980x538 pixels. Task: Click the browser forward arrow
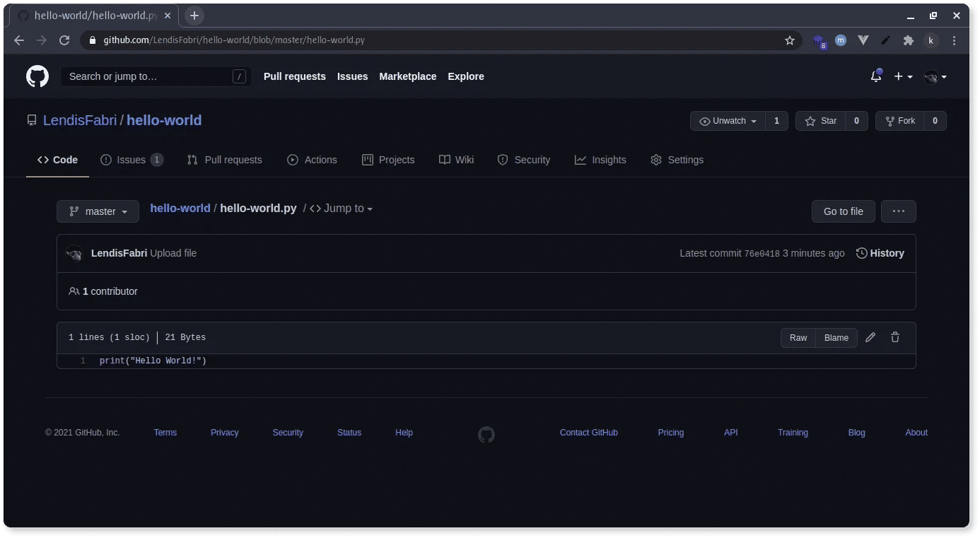42,40
